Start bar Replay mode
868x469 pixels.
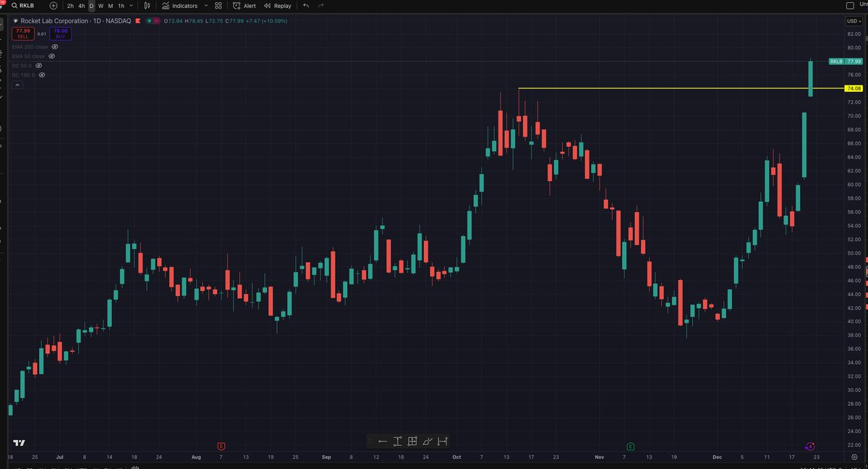(277, 6)
